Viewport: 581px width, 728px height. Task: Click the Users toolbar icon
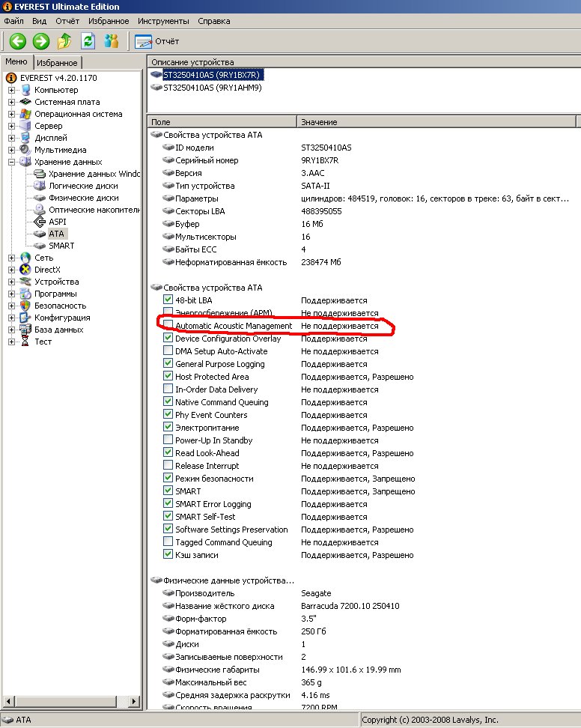112,41
